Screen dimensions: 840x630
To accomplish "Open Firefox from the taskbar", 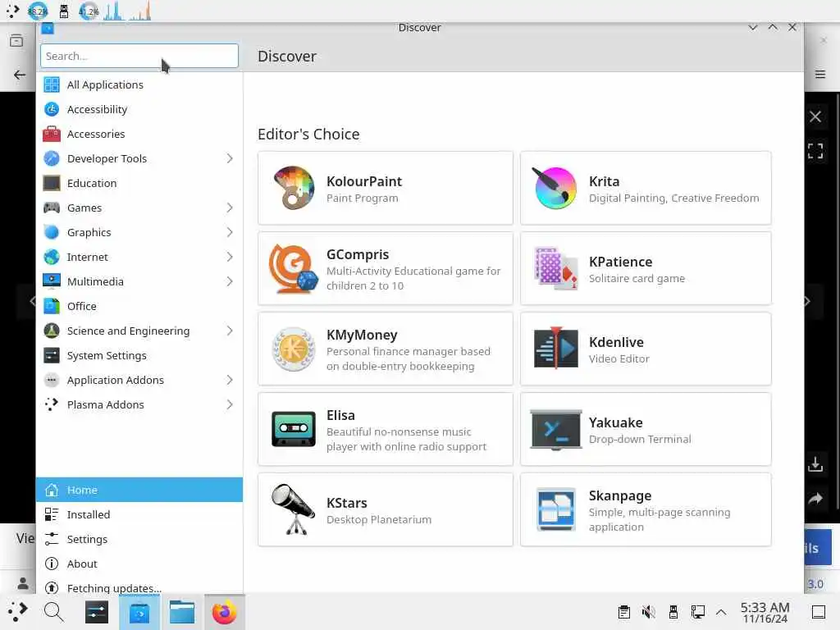I will pos(224,612).
